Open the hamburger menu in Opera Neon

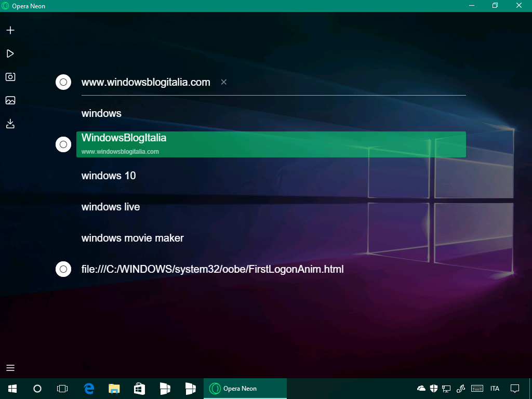pos(10,368)
